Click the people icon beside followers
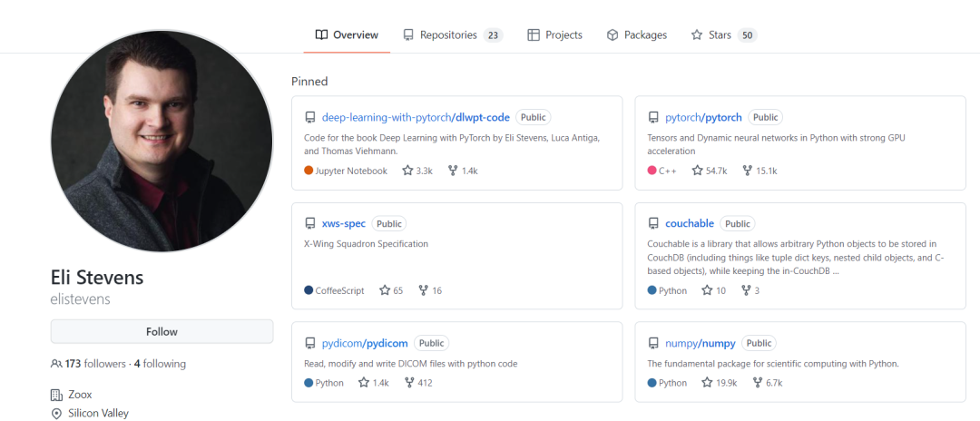 click(x=56, y=364)
